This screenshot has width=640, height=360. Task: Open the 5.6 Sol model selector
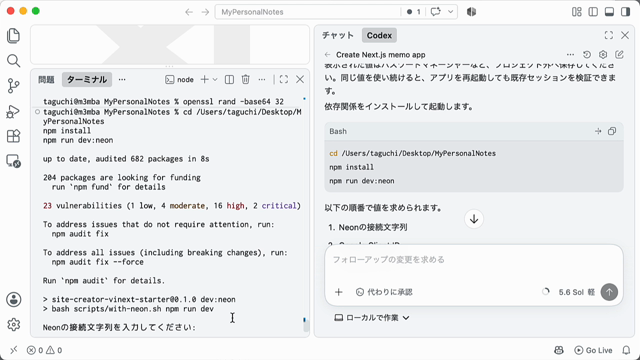576,292
